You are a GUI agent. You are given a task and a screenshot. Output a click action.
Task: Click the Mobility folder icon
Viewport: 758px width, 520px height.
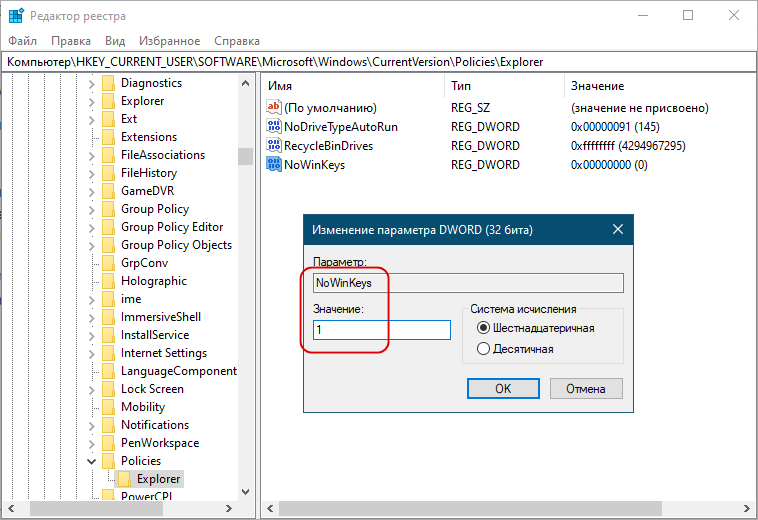108,407
